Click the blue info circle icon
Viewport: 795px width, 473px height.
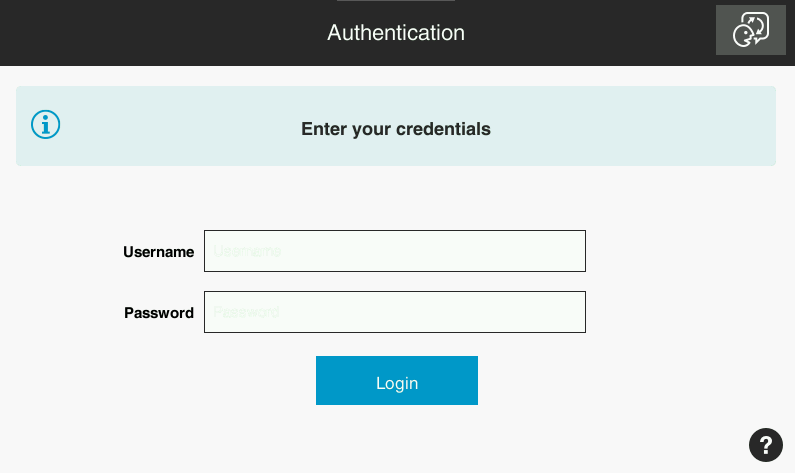(46, 124)
